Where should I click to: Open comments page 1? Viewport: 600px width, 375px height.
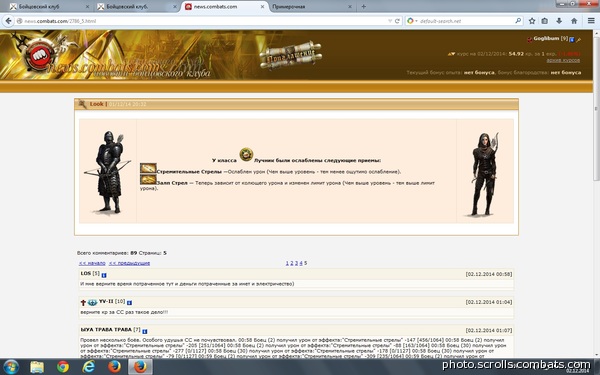coord(287,263)
